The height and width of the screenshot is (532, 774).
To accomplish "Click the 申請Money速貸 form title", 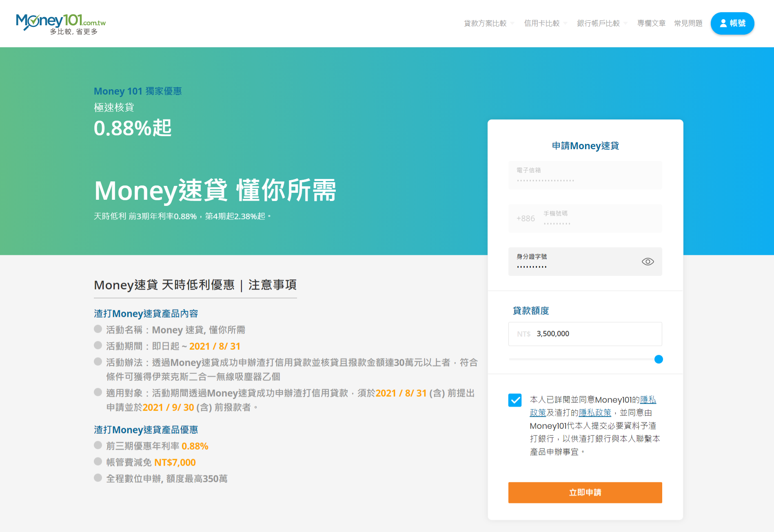I will [585, 146].
